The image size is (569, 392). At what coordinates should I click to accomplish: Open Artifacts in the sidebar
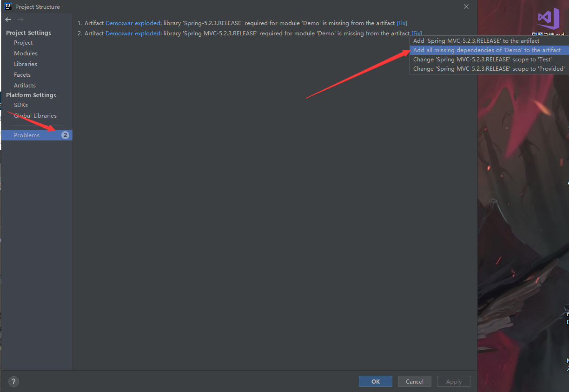25,85
